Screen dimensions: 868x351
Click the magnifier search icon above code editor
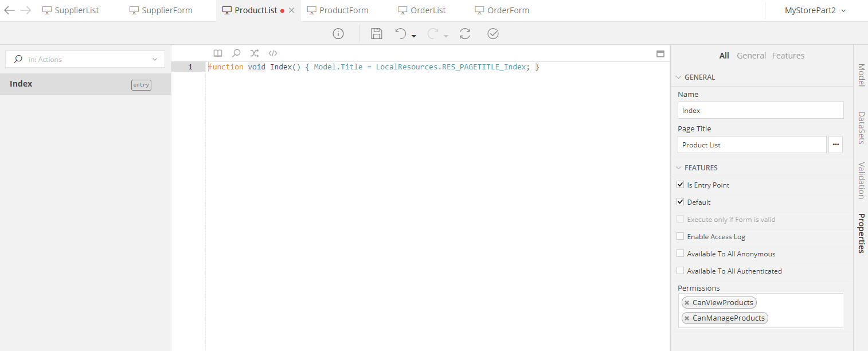click(x=236, y=53)
